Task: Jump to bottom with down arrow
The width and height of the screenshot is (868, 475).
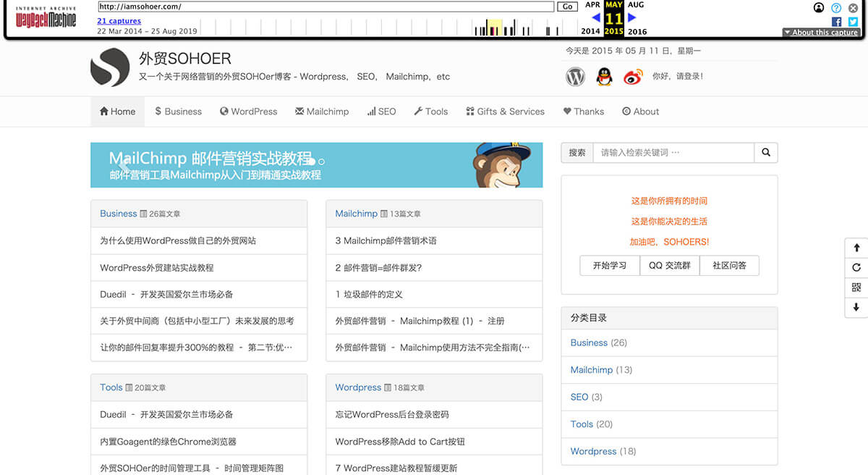Action: click(856, 307)
